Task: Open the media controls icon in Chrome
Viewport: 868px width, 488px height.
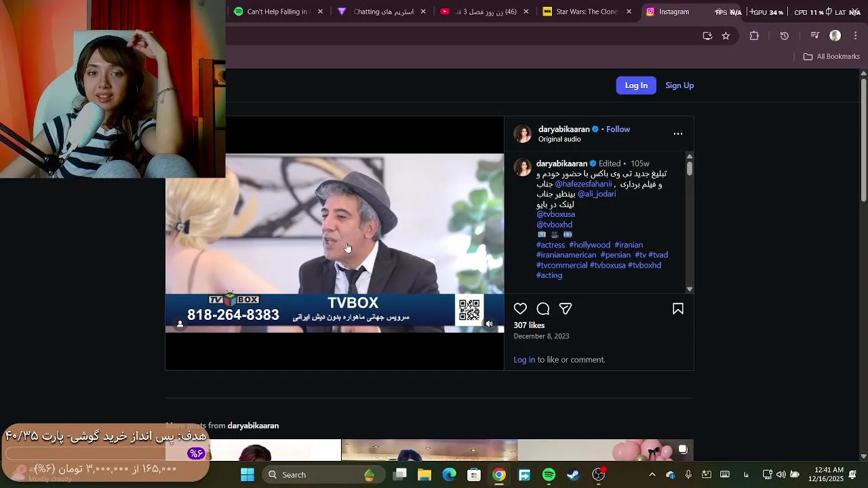Action: tap(815, 36)
